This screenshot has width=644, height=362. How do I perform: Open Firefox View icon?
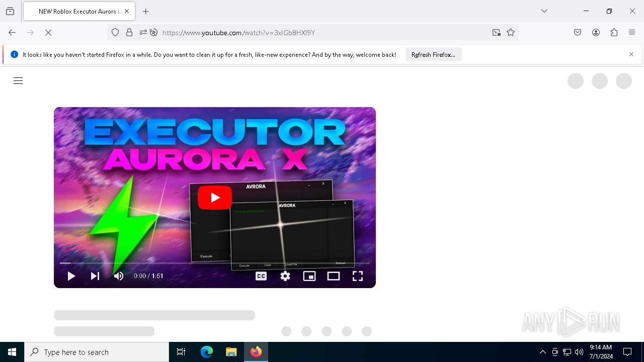[x=10, y=11]
